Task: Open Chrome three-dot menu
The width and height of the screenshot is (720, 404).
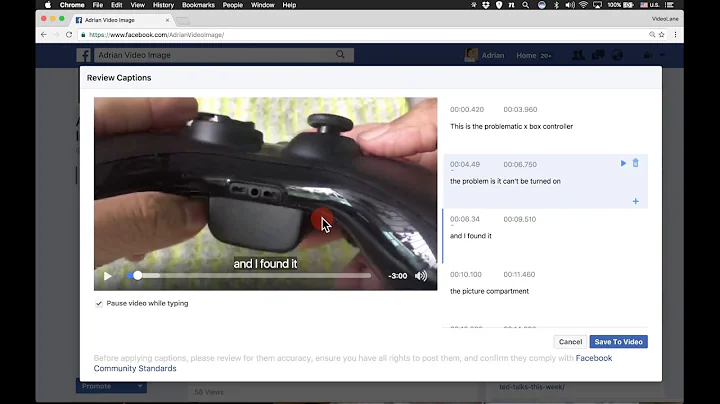Action: point(675,34)
